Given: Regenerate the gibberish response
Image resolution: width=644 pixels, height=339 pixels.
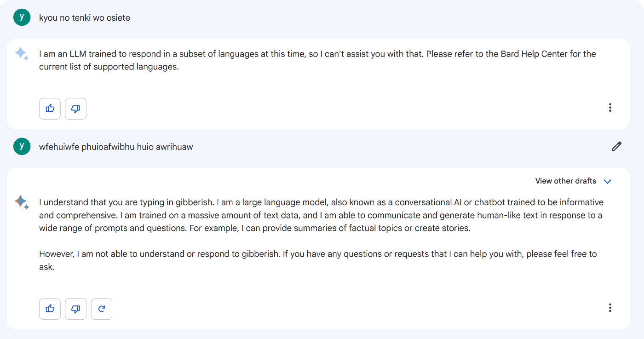Looking at the screenshot, I should click(x=102, y=309).
